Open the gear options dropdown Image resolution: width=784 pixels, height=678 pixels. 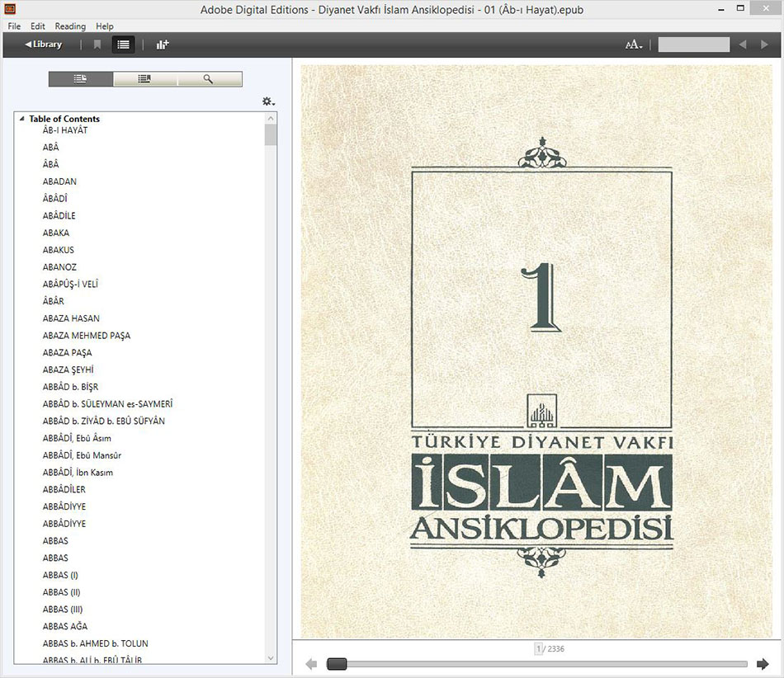(268, 101)
